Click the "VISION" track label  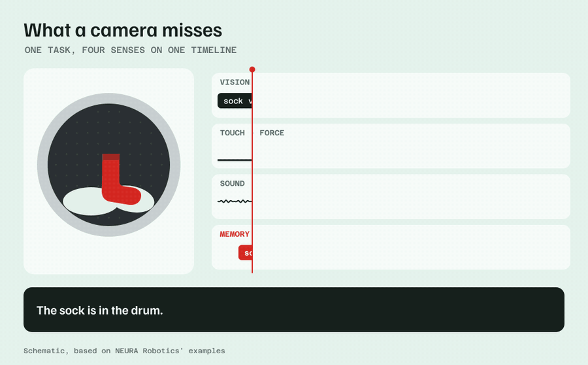(235, 82)
